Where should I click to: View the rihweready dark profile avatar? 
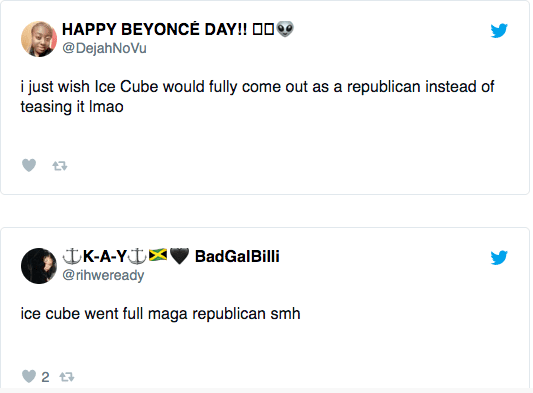pos(39,266)
